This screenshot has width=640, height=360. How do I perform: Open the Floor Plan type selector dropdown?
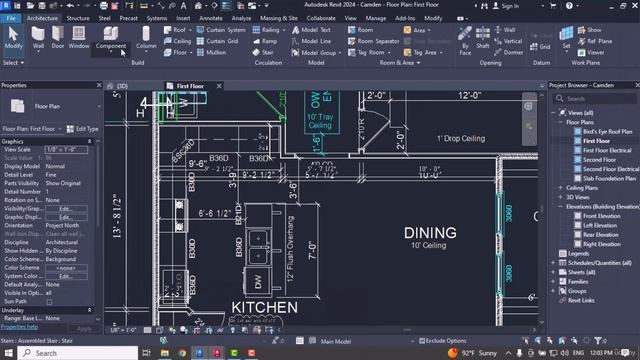point(99,106)
